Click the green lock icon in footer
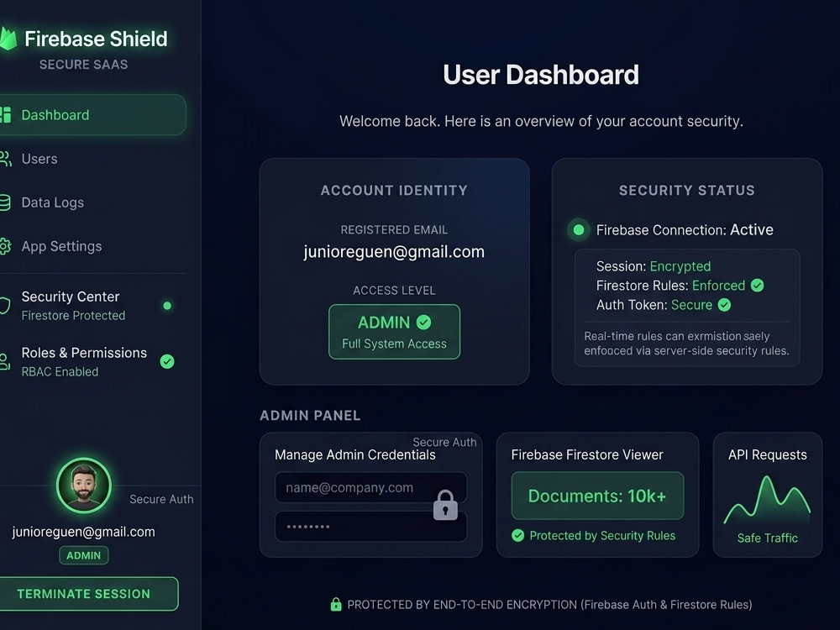Screen dimensions: 840x630 pyautogui.click(x=336, y=604)
